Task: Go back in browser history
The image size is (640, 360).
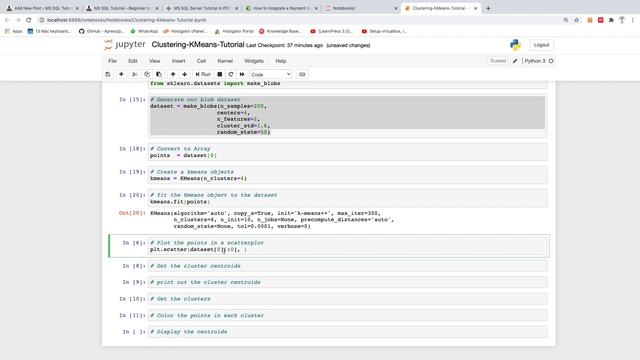Action: coord(7,20)
